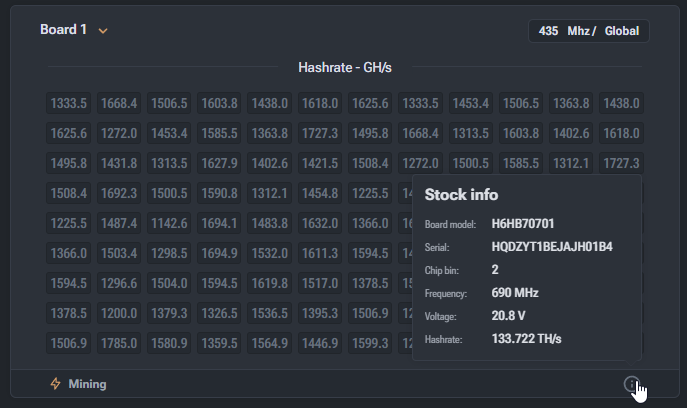Select chip cell showing 1431.8
This screenshot has height=408, width=687.
point(119,163)
